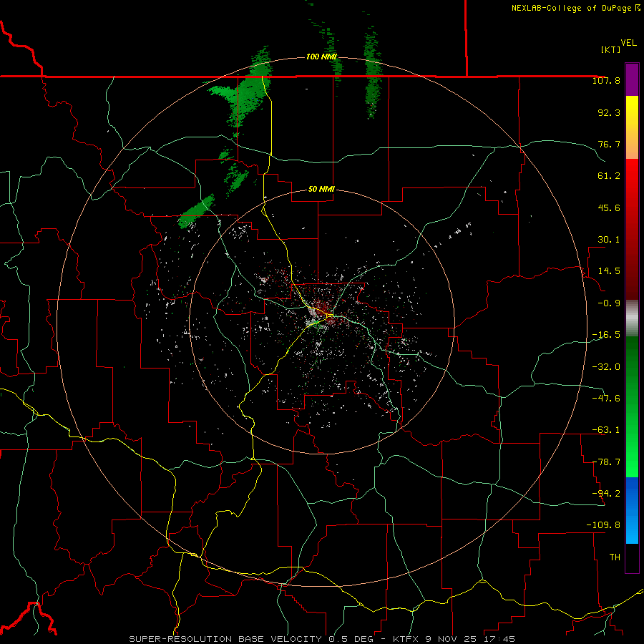Click the -32.0 velocity scale value

606,367
